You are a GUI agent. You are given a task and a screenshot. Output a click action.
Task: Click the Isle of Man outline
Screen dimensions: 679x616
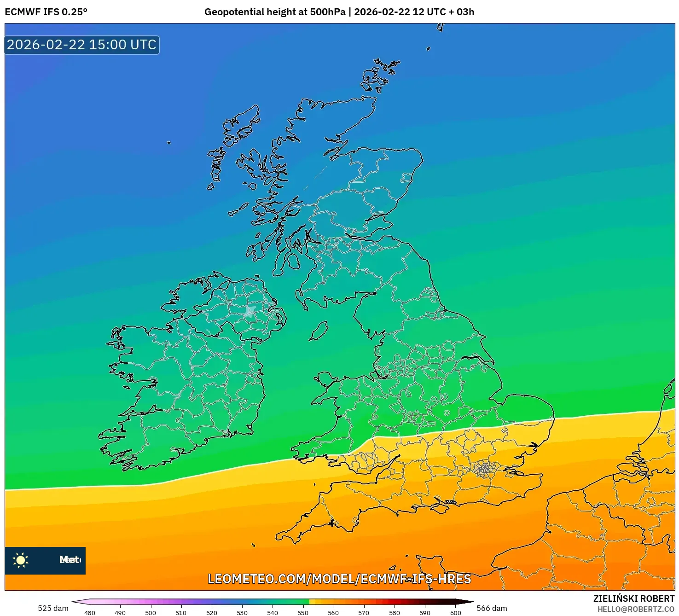pyautogui.click(x=319, y=330)
